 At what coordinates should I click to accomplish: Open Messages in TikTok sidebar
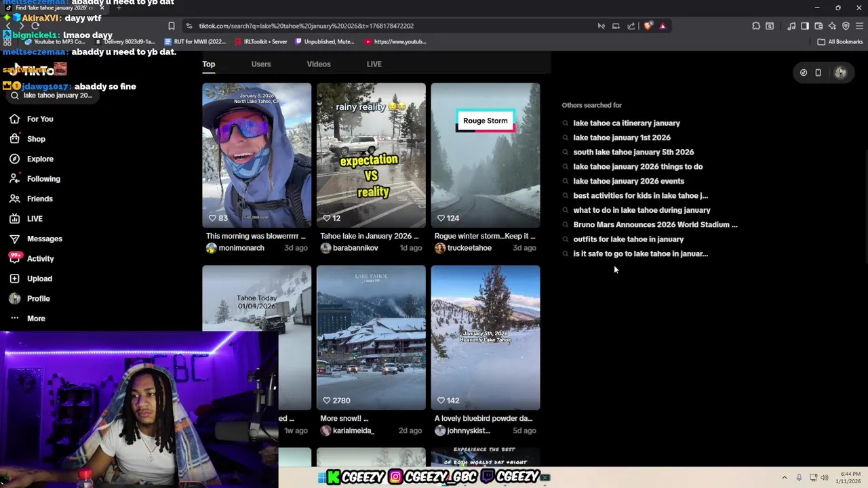[35, 239]
